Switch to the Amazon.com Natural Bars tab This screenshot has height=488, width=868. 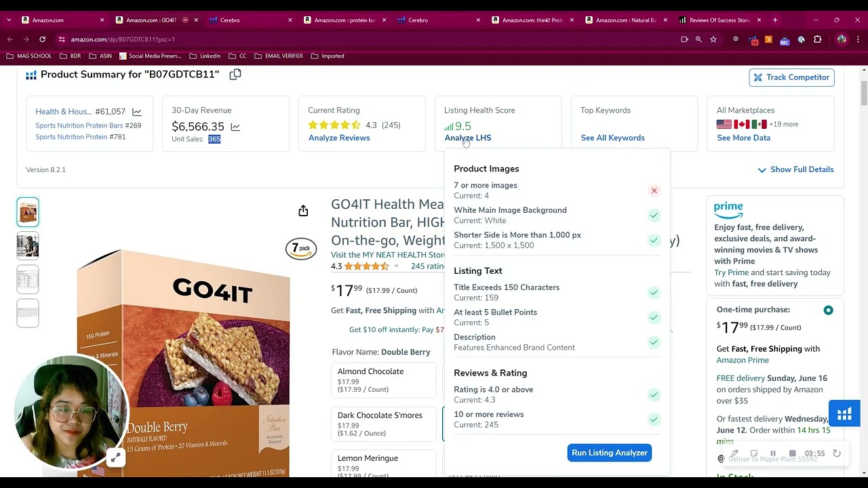point(625,20)
